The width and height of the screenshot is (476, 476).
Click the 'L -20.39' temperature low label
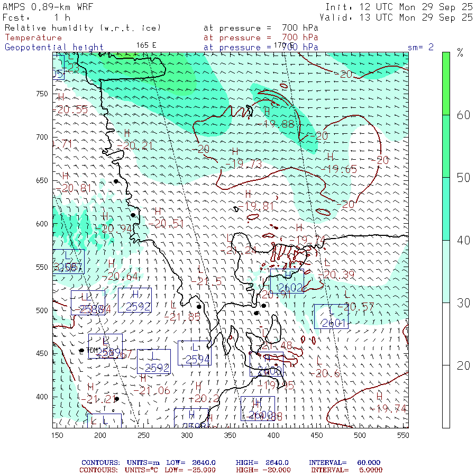[x=336, y=269]
